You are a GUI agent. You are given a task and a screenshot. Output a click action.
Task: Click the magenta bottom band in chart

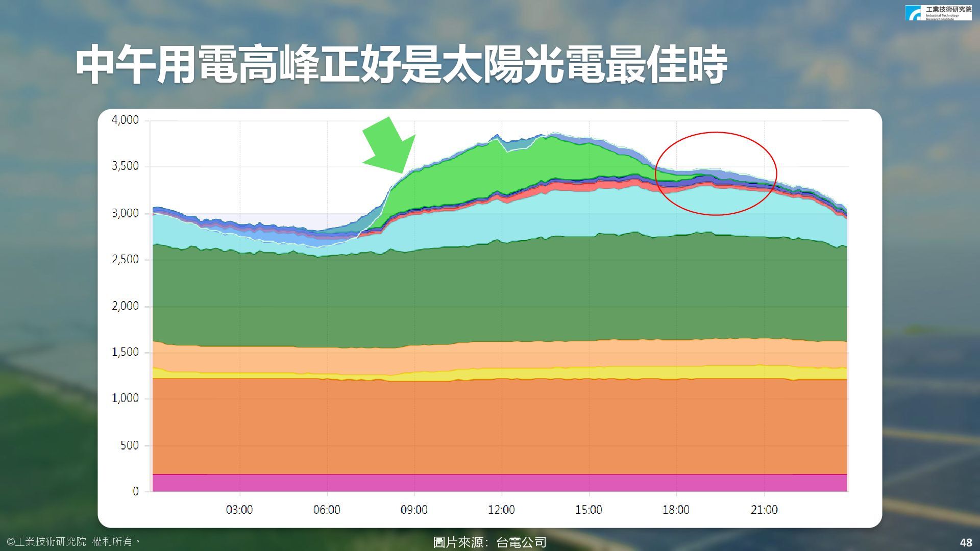(500, 483)
